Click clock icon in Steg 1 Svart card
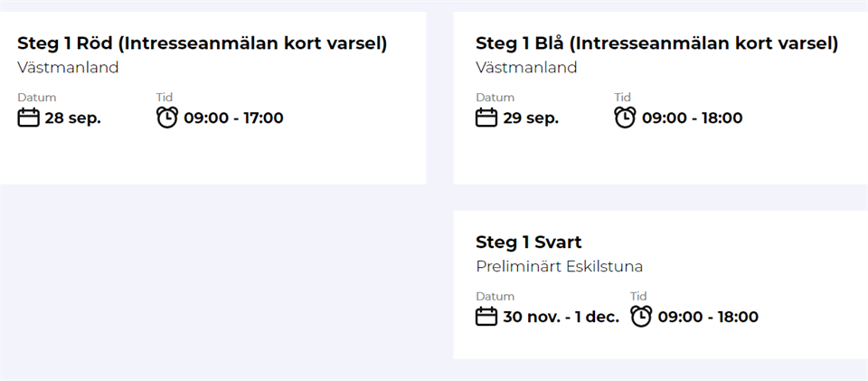Image resolution: width=868 pixels, height=381 pixels. pos(641,317)
